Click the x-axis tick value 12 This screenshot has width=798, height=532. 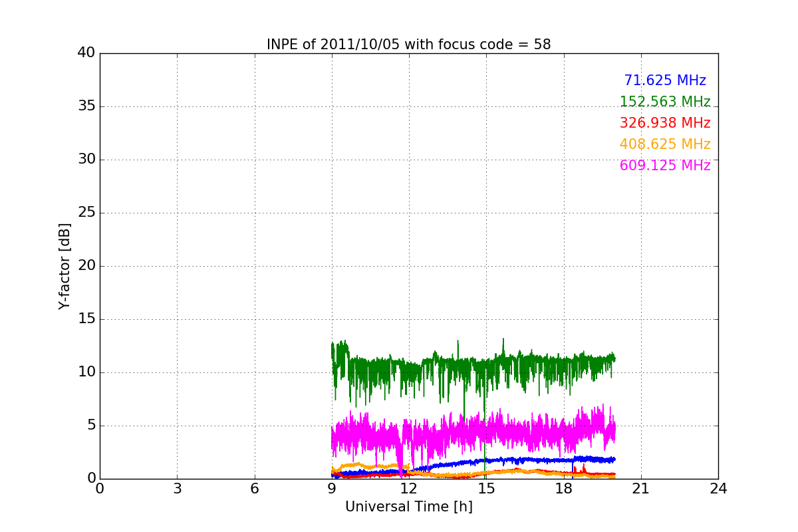pyautogui.click(x=409, y=489)
